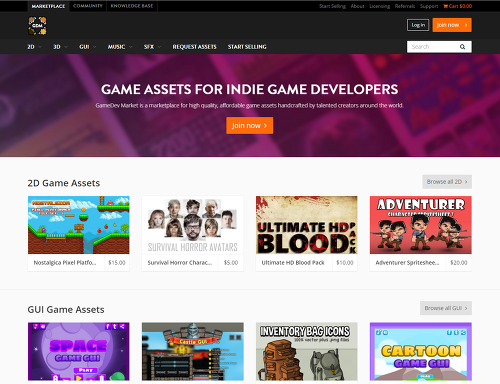Click the 2D Game Assets heading
The width and height of the screenshot is (500, 384).
tap(64, 183)
